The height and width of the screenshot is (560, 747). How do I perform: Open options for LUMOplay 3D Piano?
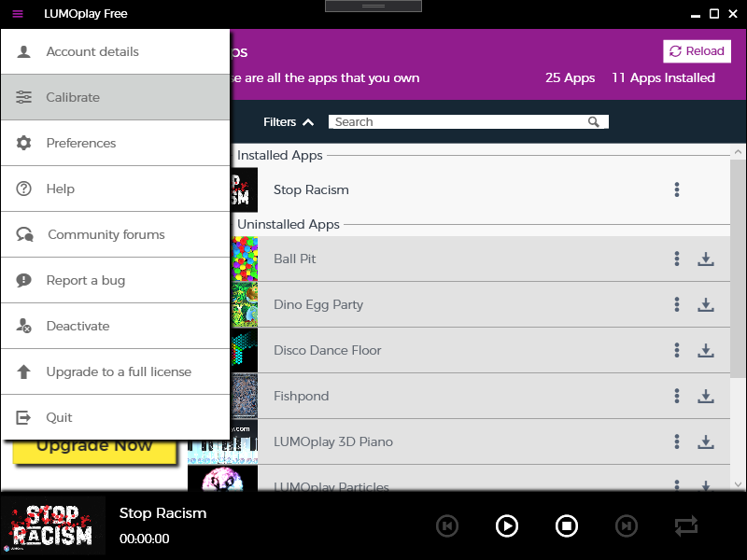(676, 441)
